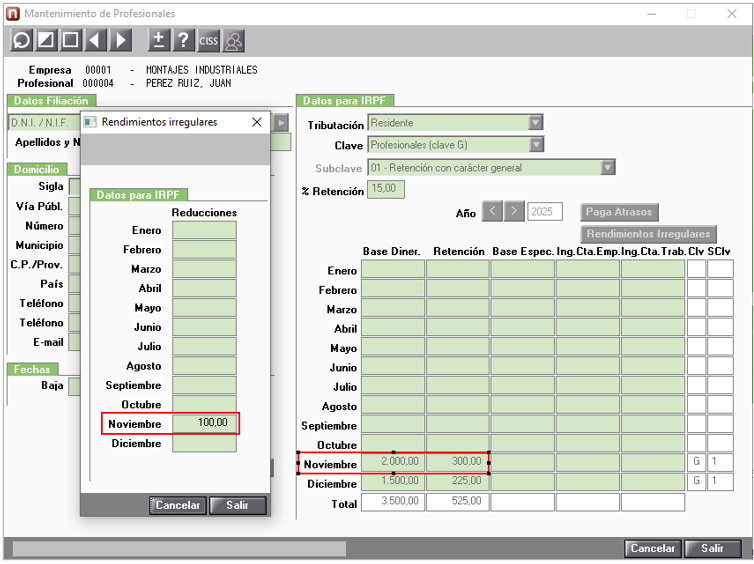Click Salir in Rendimientos irregulares dialog

238,505
